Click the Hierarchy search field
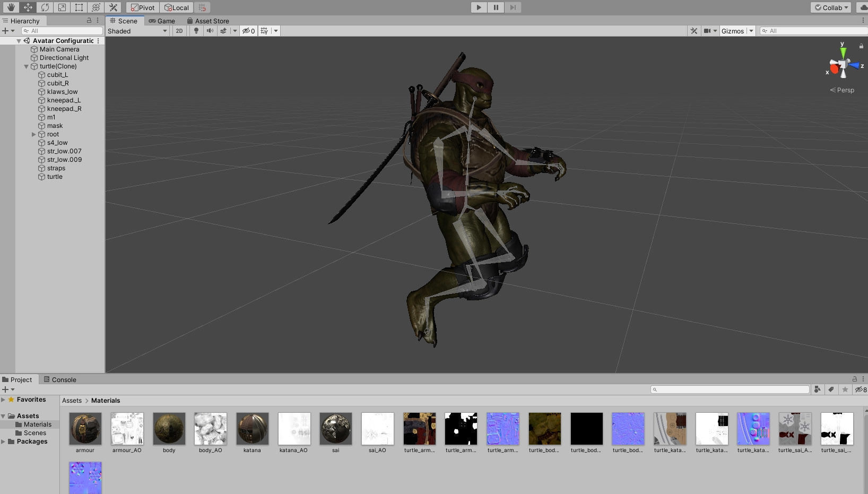 pos(62,31)
